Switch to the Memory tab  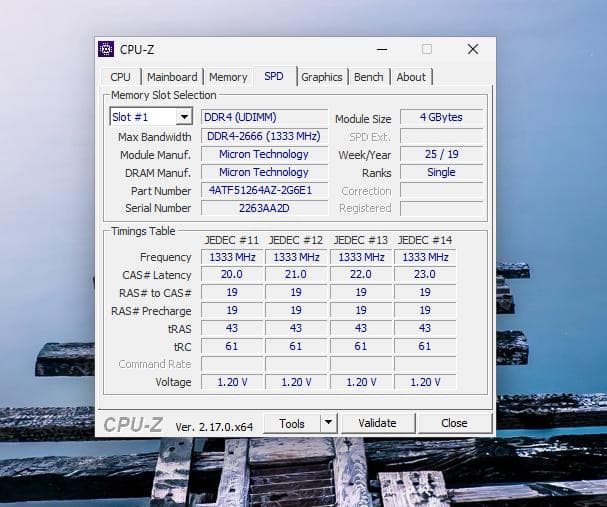(x=228, y=77)
